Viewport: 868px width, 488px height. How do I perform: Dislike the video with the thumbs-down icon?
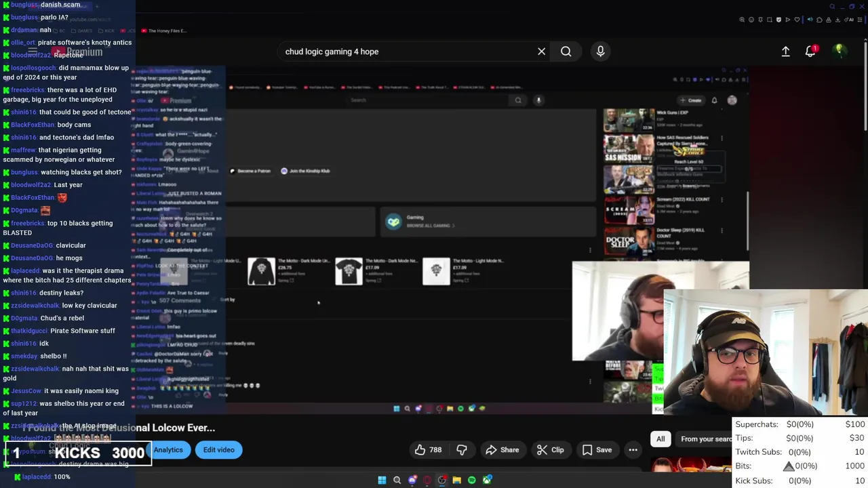point(462,450)
